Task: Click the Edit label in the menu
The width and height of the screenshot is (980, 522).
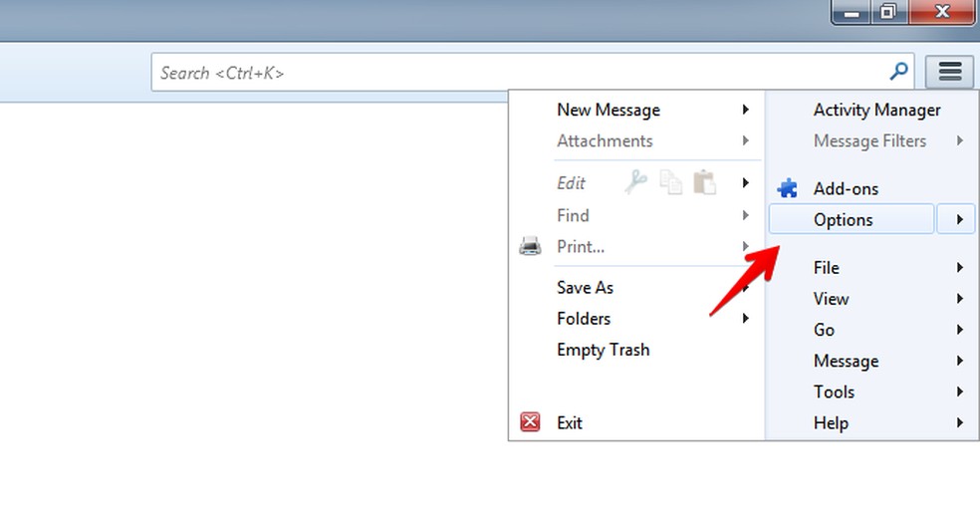Action: tap(571, 182)
